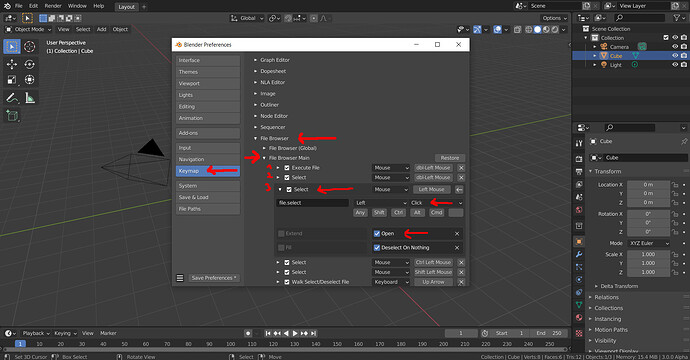Open the Render menu

pos(53,6)
